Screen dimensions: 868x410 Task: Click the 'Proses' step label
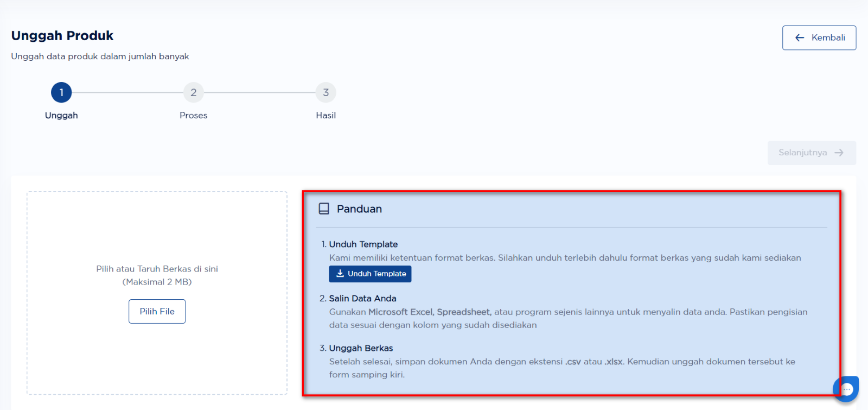point(194,115)
